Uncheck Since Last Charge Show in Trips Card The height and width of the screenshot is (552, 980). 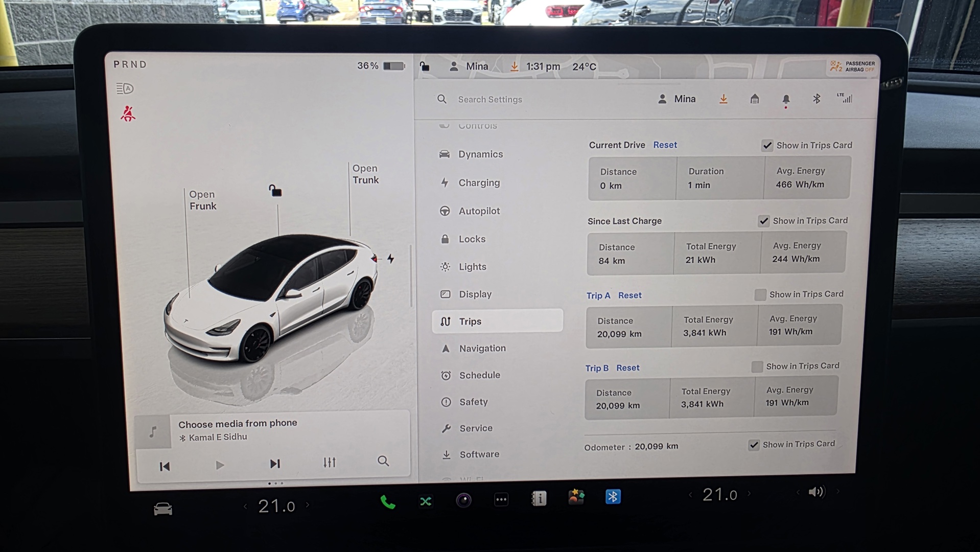763,221
